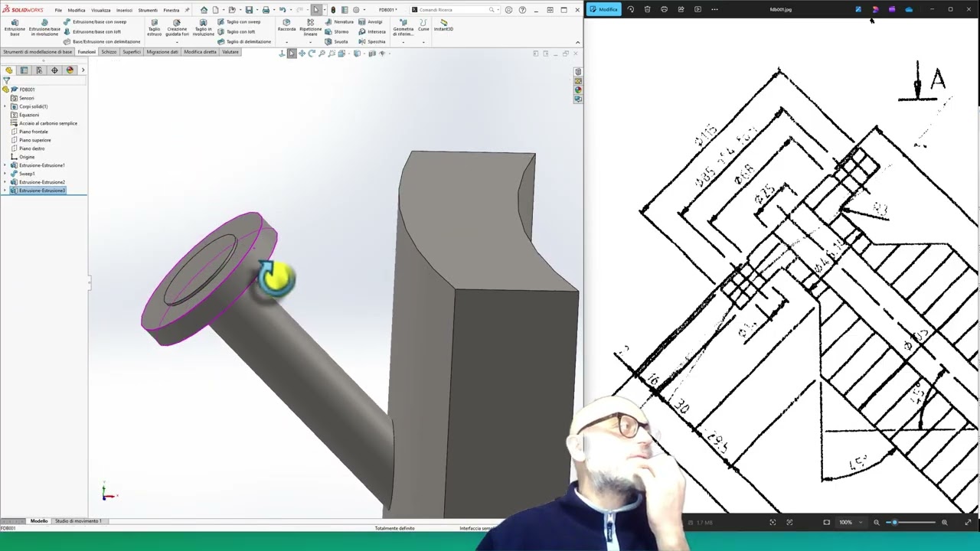Select the Taglio estruso tool
The width and height of the screenshot is (980, 551).
[154, 28]
